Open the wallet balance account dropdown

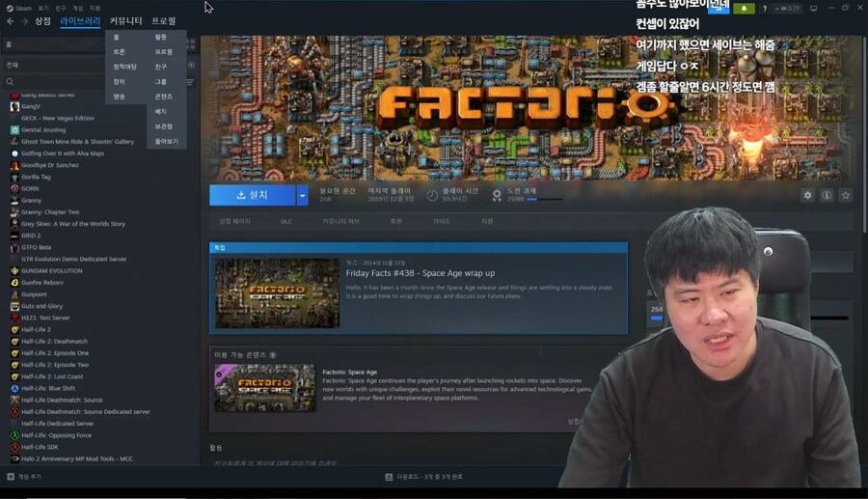[787, 9]
